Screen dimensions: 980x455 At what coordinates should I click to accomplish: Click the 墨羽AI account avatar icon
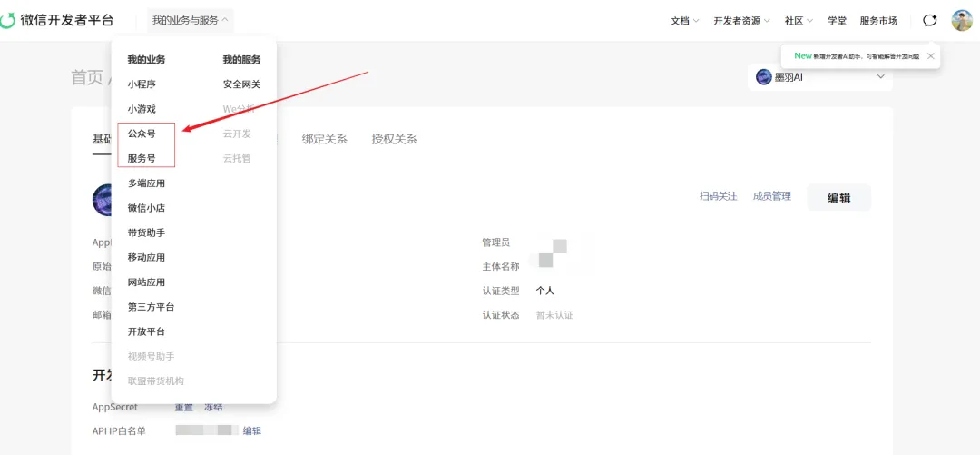tap(764, 77)
